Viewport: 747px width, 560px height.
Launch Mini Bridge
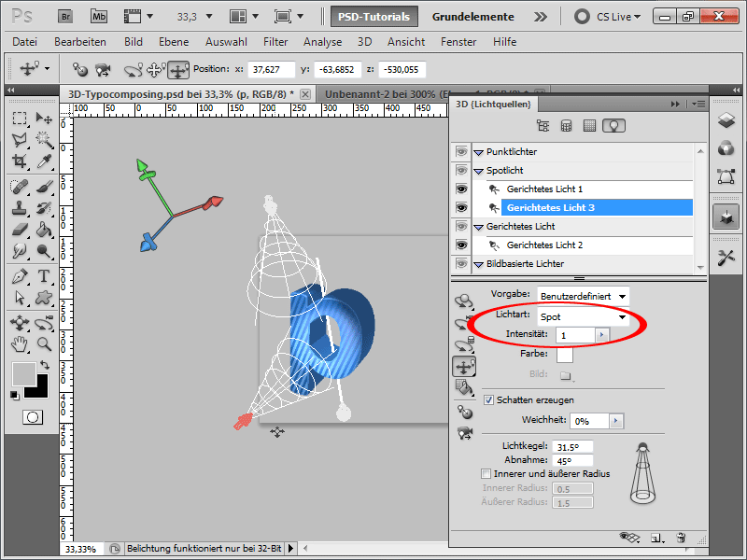[99, 17]
